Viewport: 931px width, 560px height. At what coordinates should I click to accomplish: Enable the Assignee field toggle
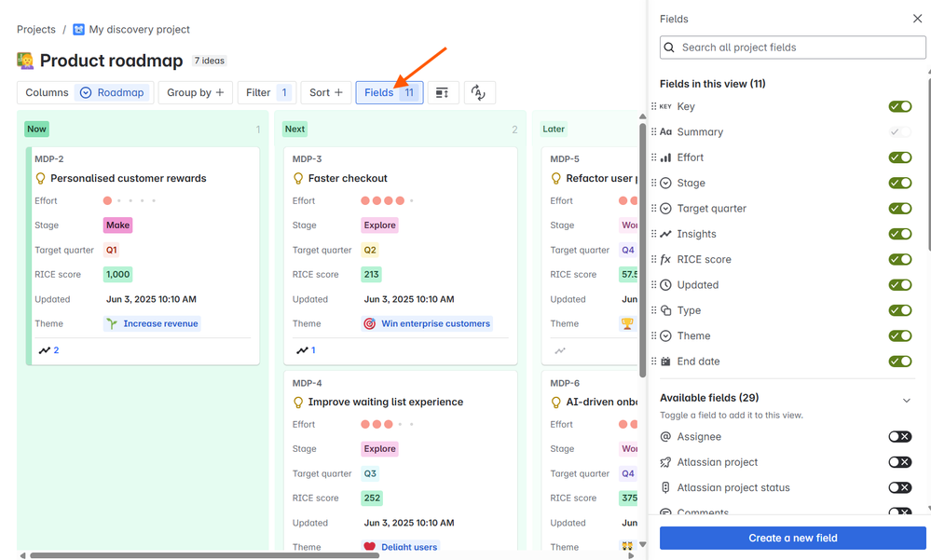900,436
